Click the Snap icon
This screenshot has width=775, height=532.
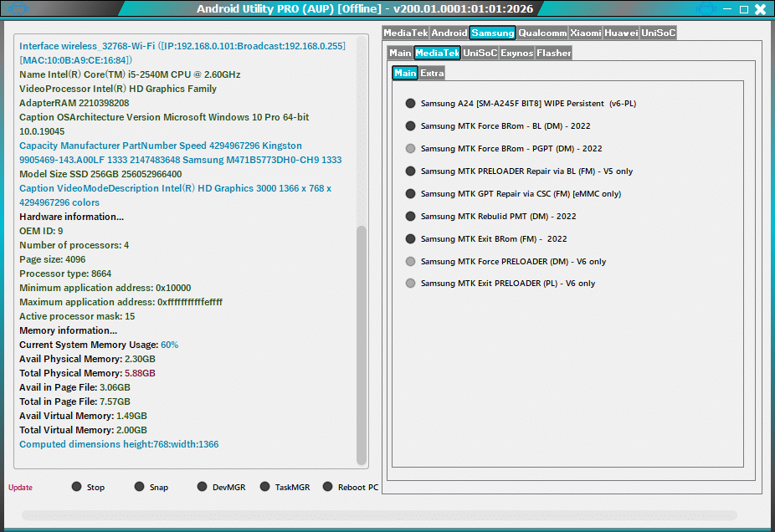138,487
